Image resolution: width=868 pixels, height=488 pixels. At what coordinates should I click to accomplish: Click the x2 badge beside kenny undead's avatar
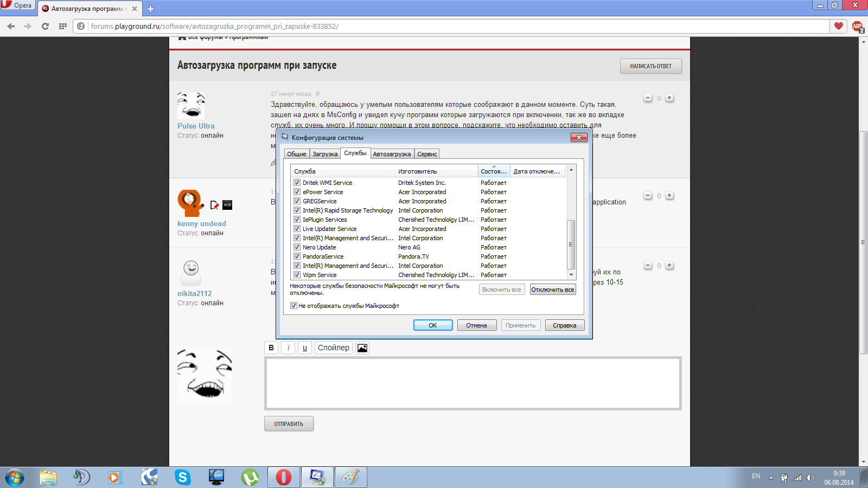227,205
